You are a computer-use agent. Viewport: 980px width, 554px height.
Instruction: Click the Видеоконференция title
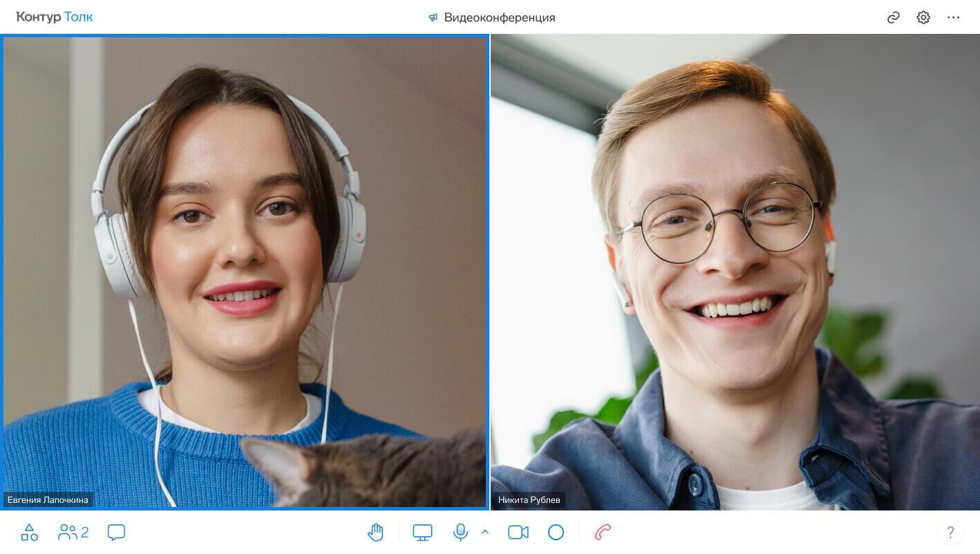(499, 17)
